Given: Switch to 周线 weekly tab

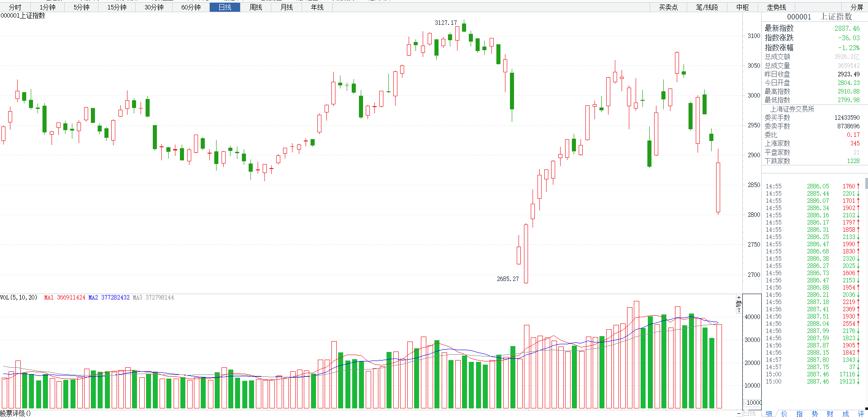Looking at the screenshot, I should click(x=255, y=7).
